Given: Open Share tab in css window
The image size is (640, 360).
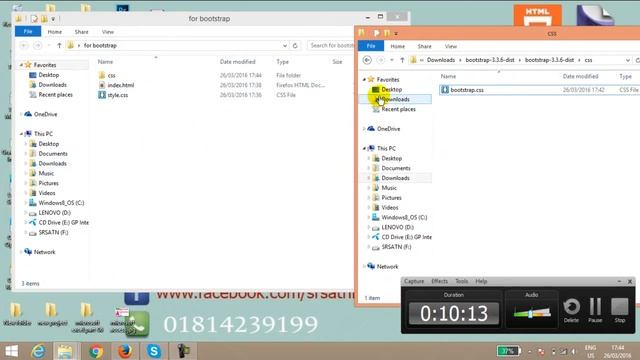Looking at the screenshot, I should (424, 46).
